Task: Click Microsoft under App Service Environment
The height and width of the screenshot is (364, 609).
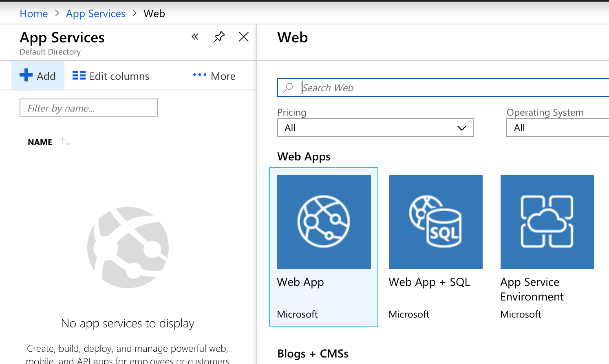Action: (521, 314)
